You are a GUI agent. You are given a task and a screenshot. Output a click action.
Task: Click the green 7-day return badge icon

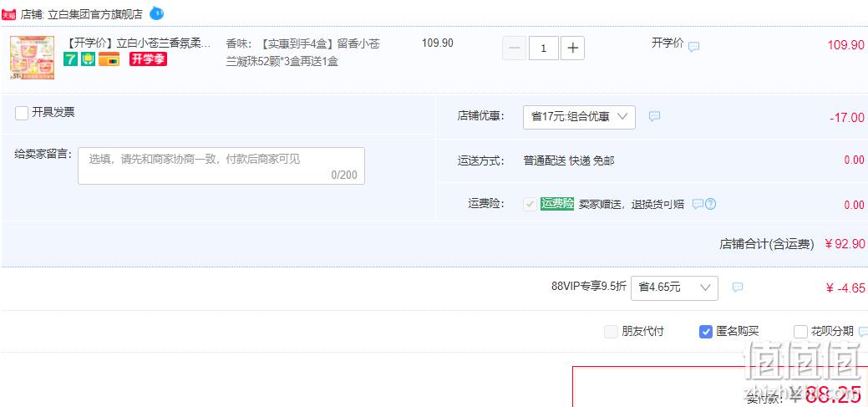click(x=70, y=59)
